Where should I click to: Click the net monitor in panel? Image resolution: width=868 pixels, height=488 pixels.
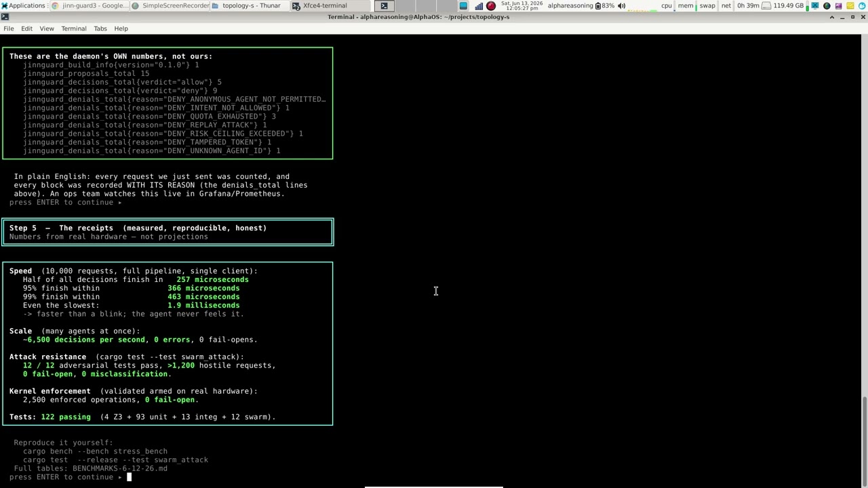pyautogui.click(x=726, y=5)
